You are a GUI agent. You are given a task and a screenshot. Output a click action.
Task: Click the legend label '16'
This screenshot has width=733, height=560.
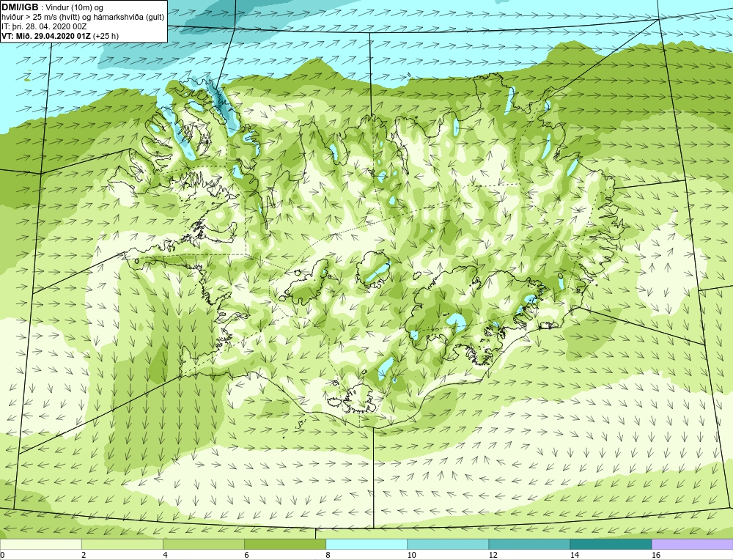[656, 555]
